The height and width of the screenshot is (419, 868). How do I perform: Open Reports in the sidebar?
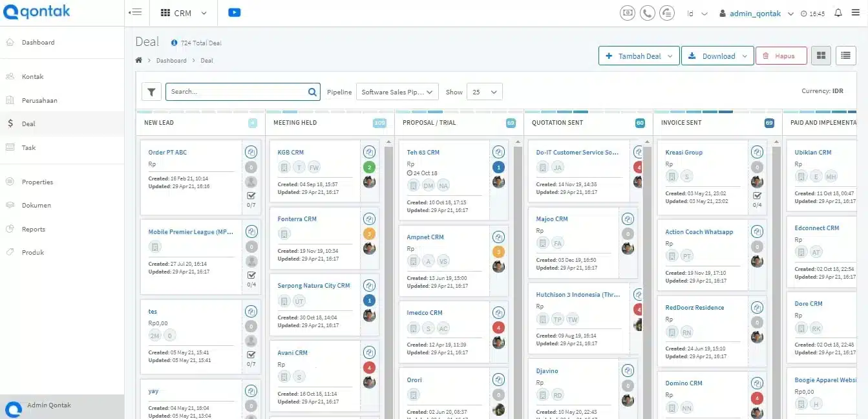[x=34, y=229]
